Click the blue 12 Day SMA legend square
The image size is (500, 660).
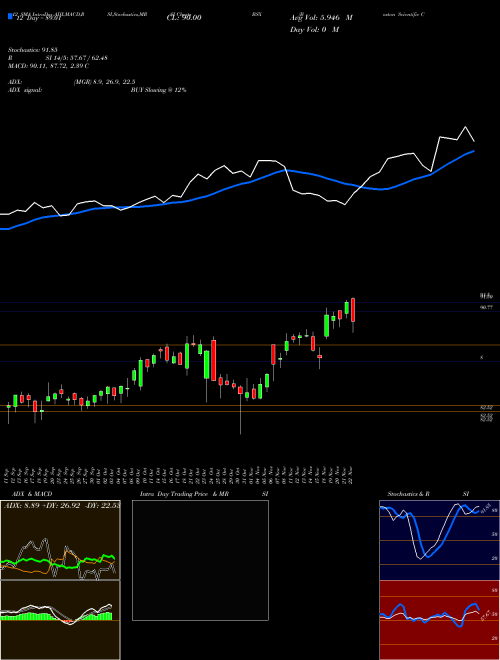10,16
